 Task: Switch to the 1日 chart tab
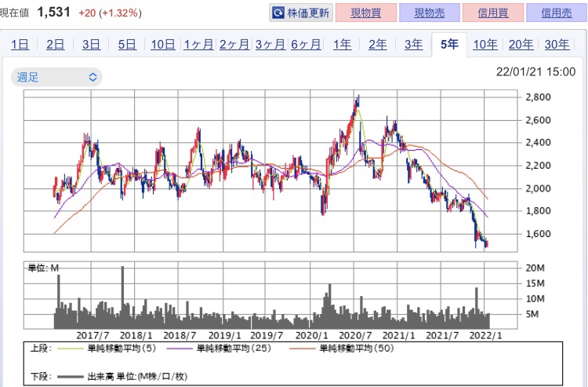[20, 45]
